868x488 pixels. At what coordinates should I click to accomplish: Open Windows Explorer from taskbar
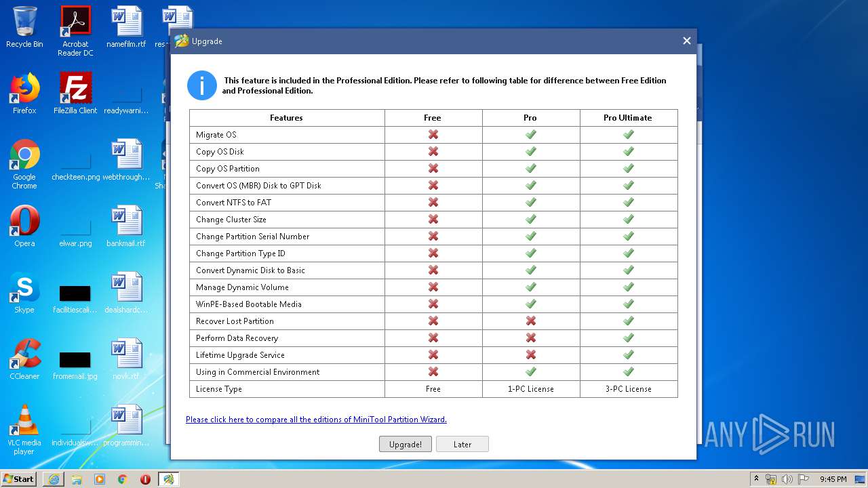tap(77, 479)
